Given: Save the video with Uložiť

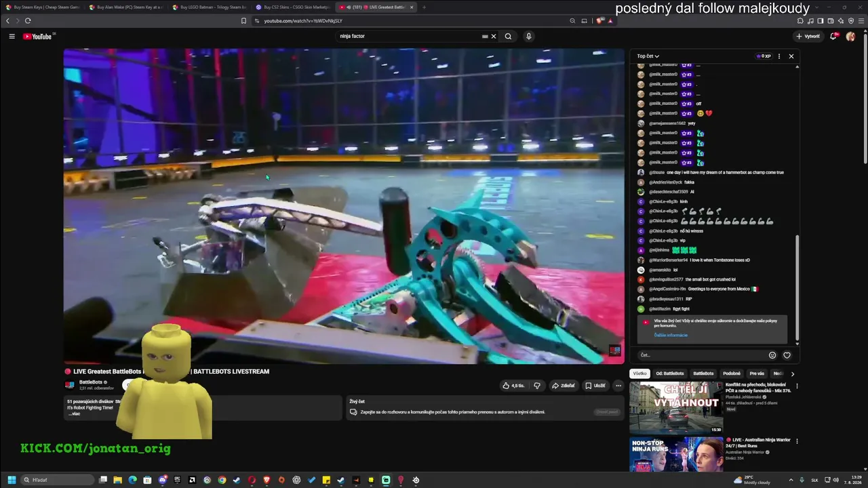Looking at the screenshot, I should point(595,386).
